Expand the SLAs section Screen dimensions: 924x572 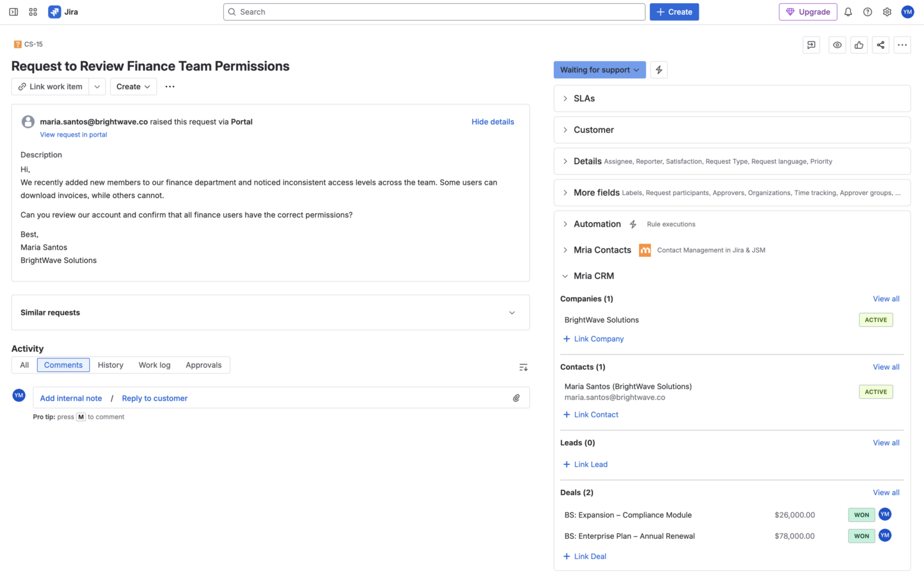tap(584, 98)
